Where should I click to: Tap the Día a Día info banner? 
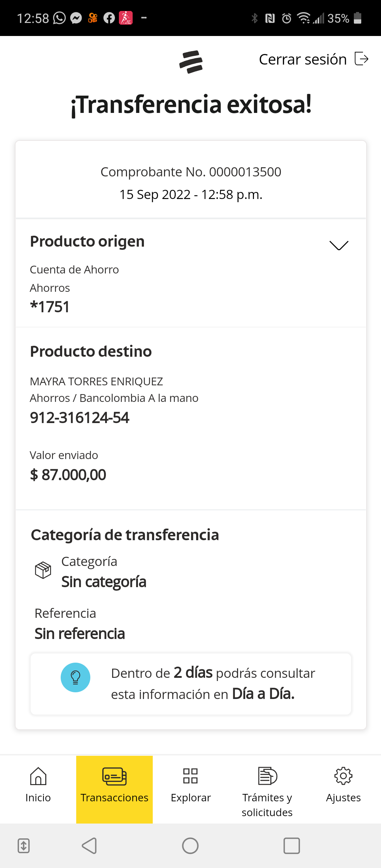point(191,684)
